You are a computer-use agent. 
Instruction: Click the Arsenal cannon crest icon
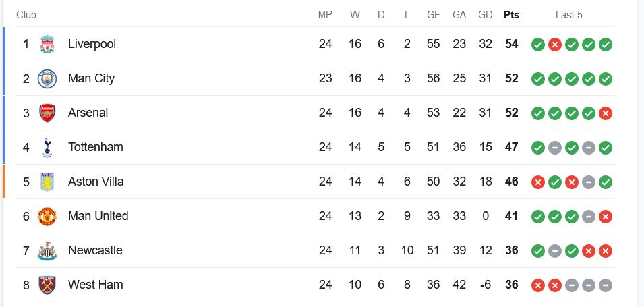pos(47,113)
